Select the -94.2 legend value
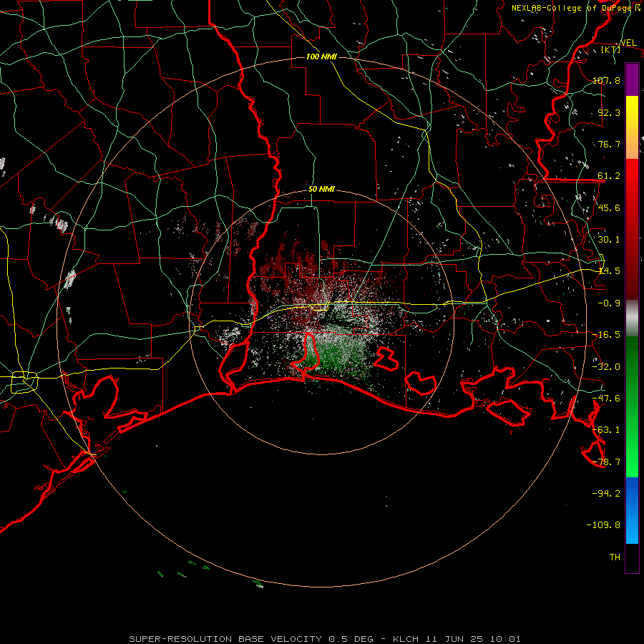Viewport: 644px width, 644px height. 606,493
